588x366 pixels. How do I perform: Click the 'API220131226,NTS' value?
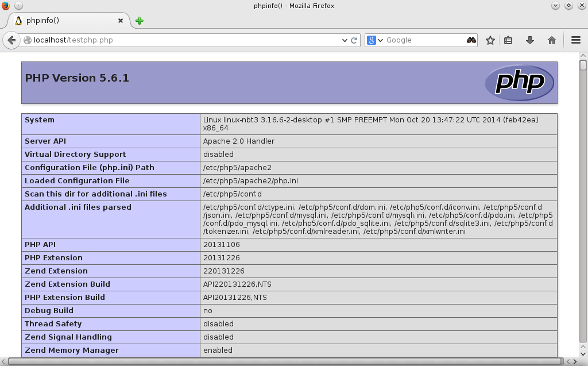(237, 284)
